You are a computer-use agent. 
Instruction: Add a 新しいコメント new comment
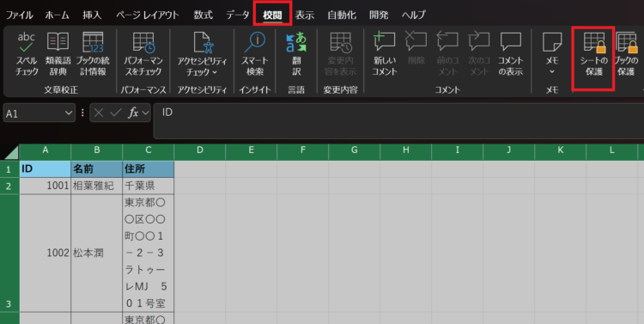[385, 54]
